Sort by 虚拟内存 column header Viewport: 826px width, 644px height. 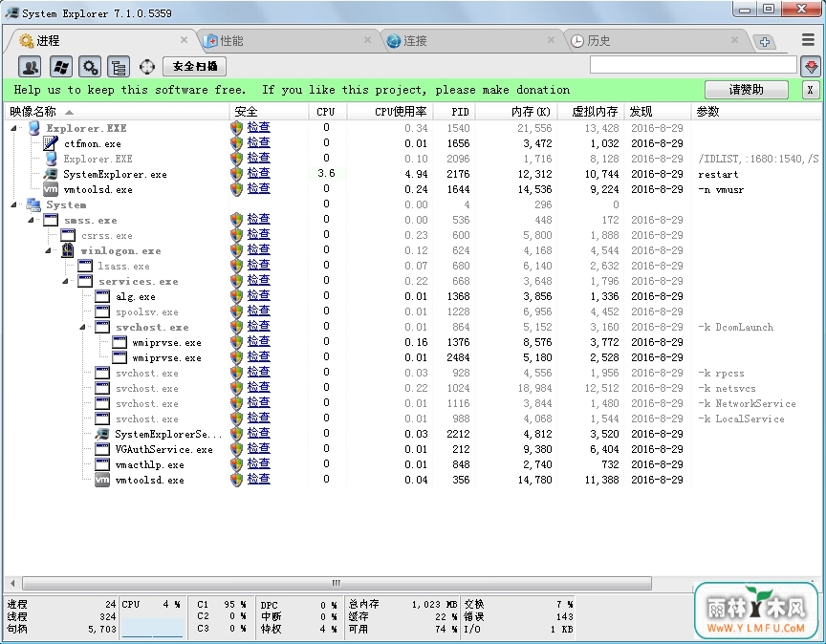(x=591, y=111)
